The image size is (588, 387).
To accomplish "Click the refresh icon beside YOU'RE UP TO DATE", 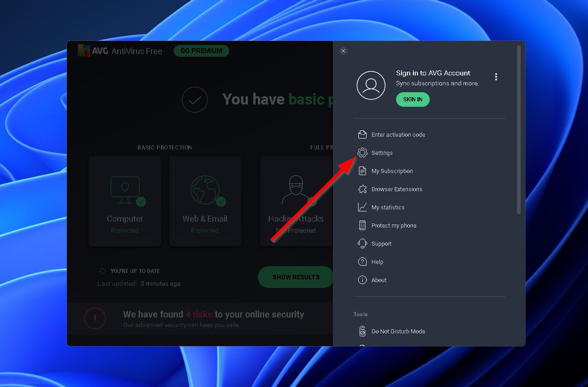I will coord(103,271).
